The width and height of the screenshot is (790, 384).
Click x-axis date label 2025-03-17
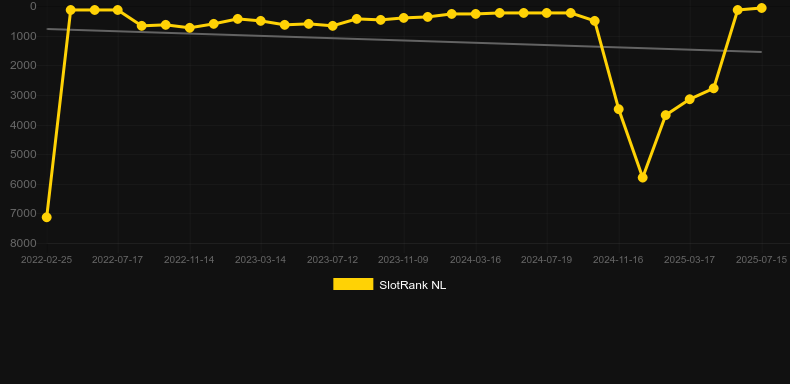point(689,260)
